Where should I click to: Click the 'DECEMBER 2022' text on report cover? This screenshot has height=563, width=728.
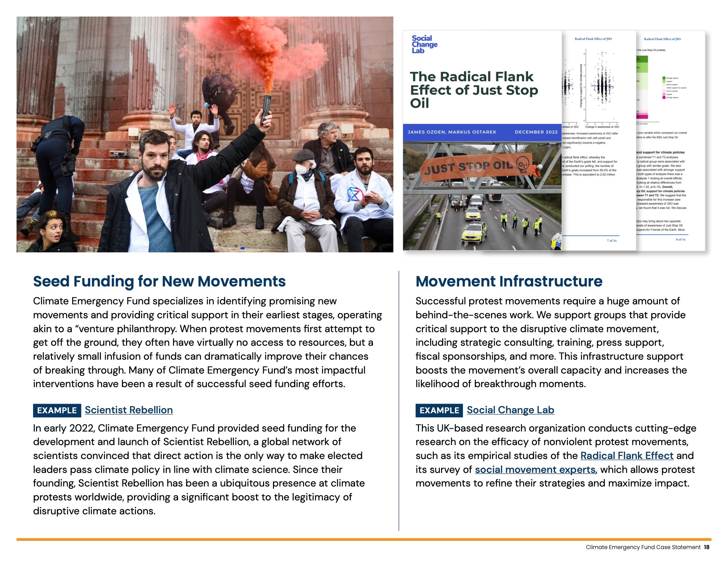coord(536,132)
